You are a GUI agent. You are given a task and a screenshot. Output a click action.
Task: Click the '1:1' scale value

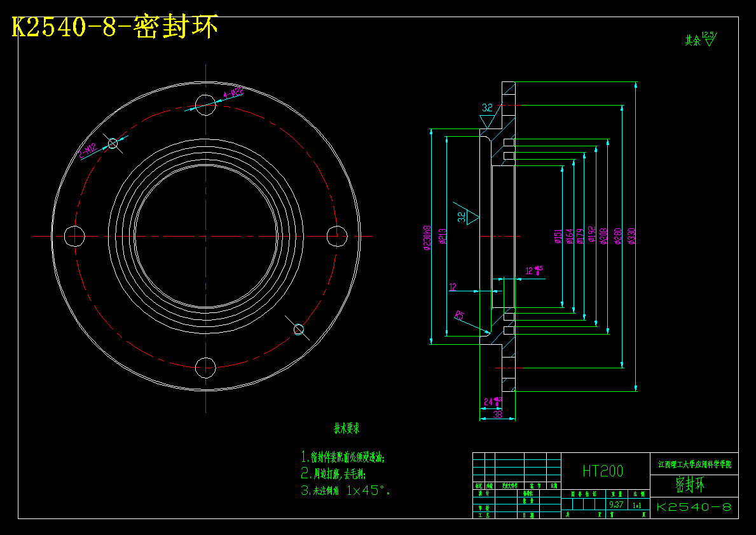click(637, 505)
